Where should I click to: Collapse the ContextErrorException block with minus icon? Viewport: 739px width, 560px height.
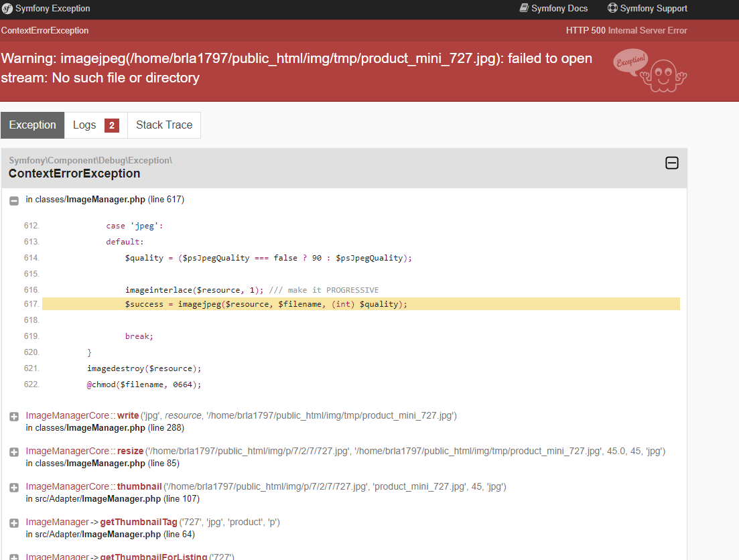tap(671, 163)
